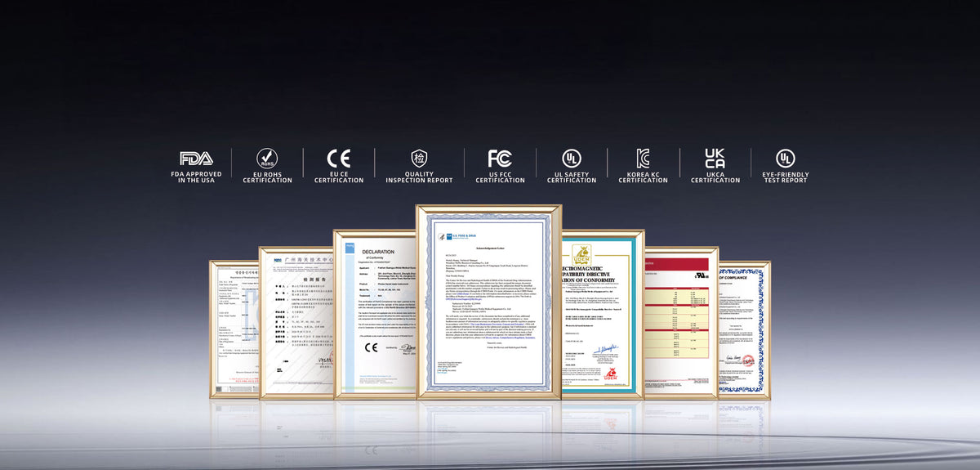Open the Declaration of Conformity framed certificate
The height and width of the screenshot is (470, 980).
tap(374, 314)
